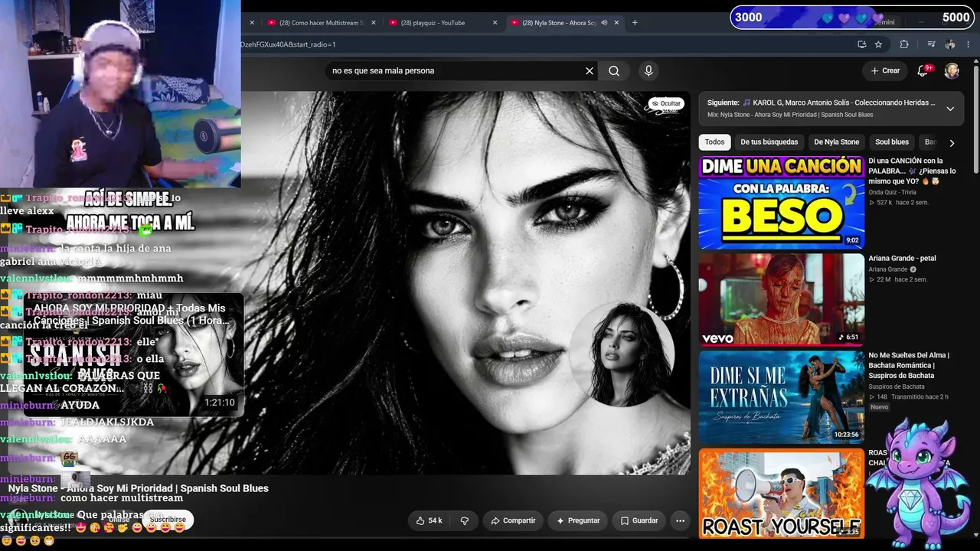Viewport: 980px width, 551px height.
Task: Click the 'Ariana Grande - petal' title
Action: tap(902, 259)
